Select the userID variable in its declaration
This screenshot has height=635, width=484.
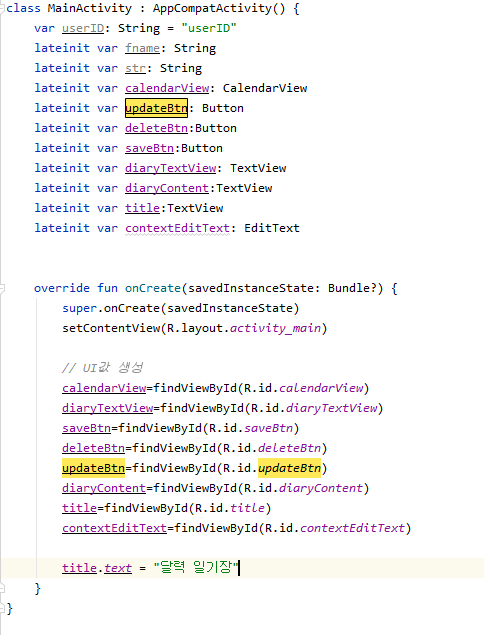(83, 28)
